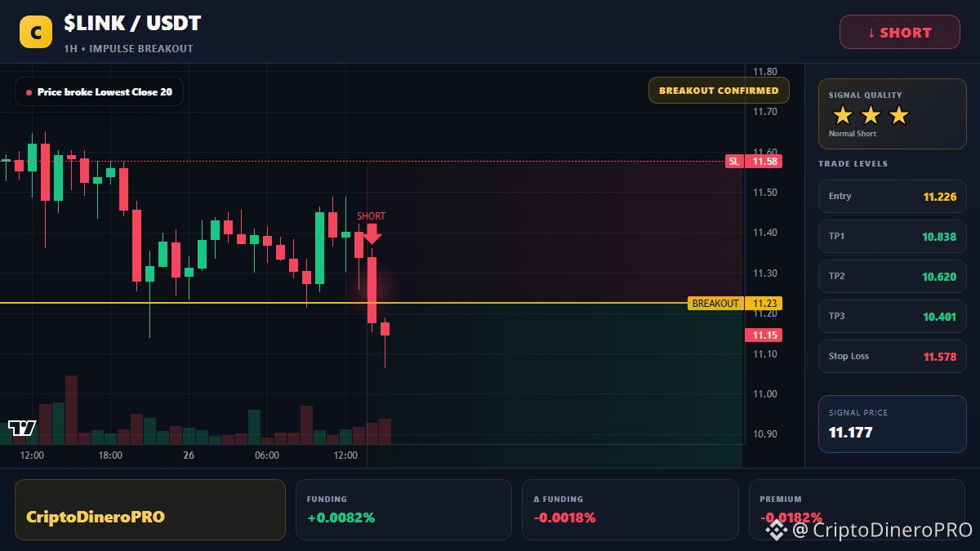Click the Funding +0.0082% card
The height and width of the screenshot is (551, 980).
click(403, 509)
